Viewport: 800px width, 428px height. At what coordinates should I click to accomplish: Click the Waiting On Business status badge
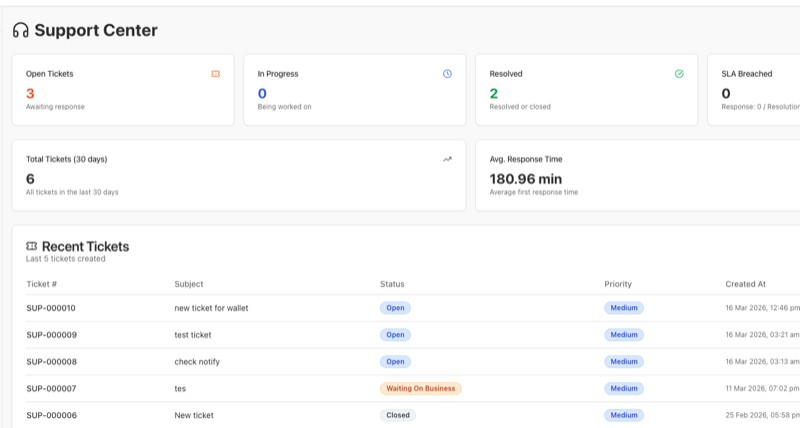[x=420, y=388]
